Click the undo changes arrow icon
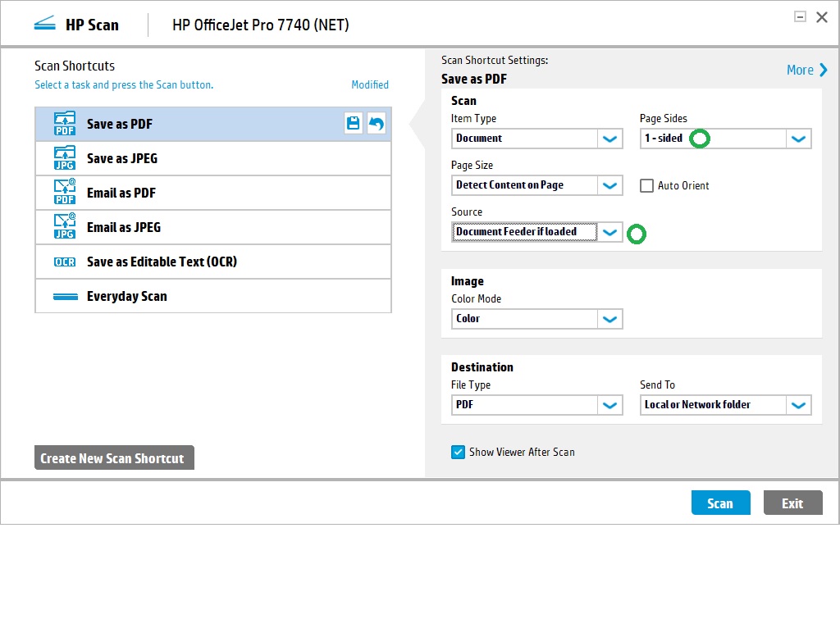Viewport: 840px width, 628px height. pyautogui.click(x=377, y=124)
